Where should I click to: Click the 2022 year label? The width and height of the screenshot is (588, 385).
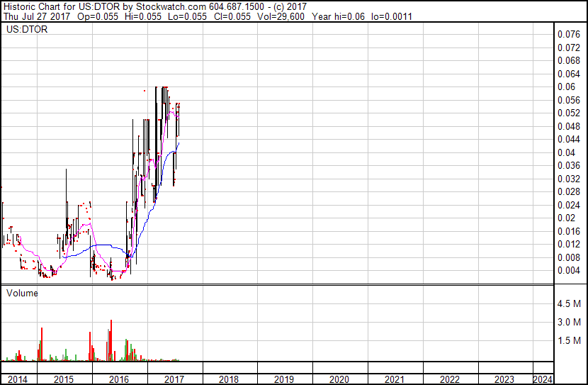click(451, 379)
